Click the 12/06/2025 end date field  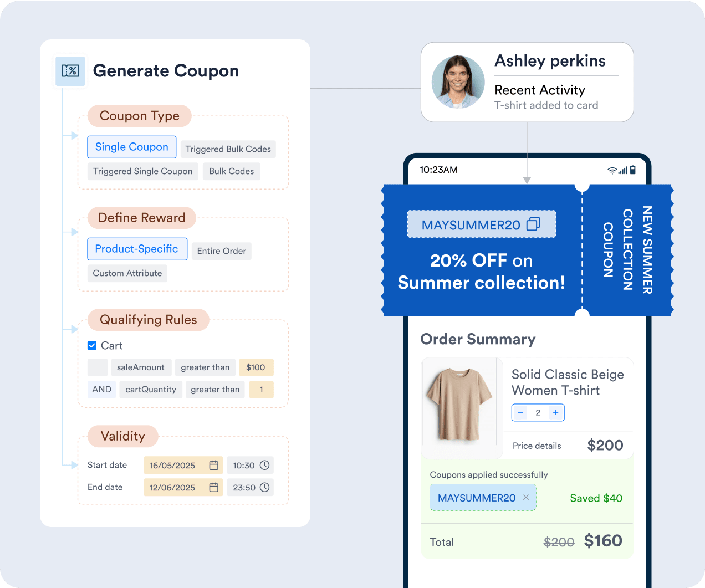pos(183,487)
